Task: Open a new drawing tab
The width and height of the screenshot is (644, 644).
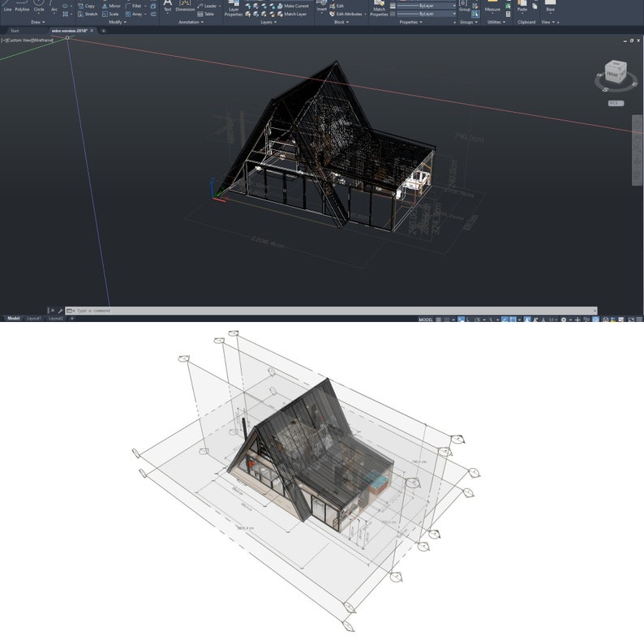Action: 104,31
